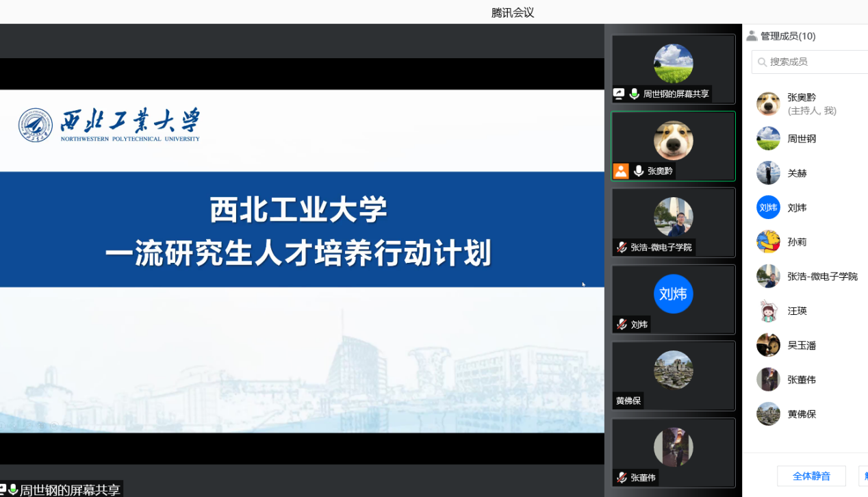Select 周世钢 in the member list

pyautogui.click(x=801, y=138)
